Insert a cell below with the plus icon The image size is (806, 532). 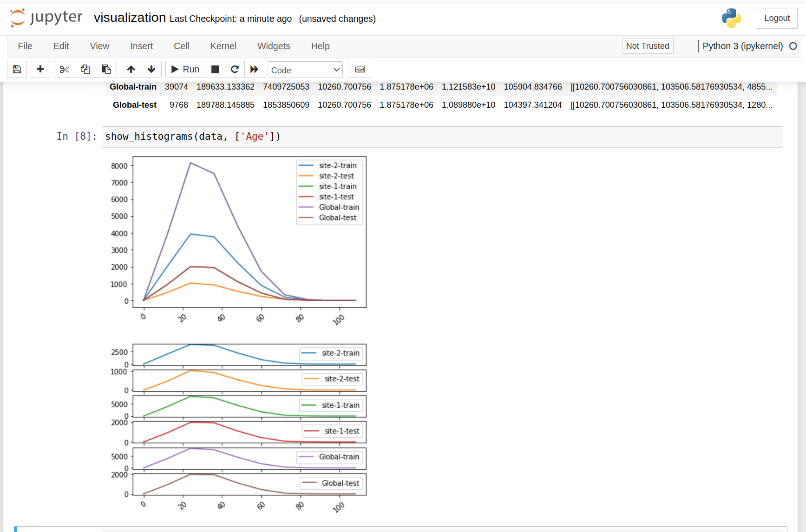(40, 70)
